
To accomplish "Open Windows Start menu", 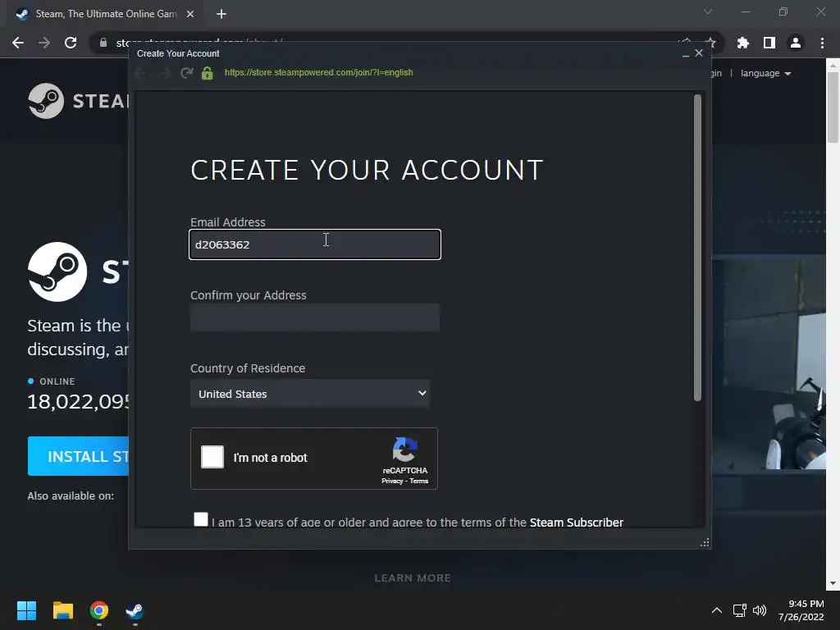I will point(26,610).
